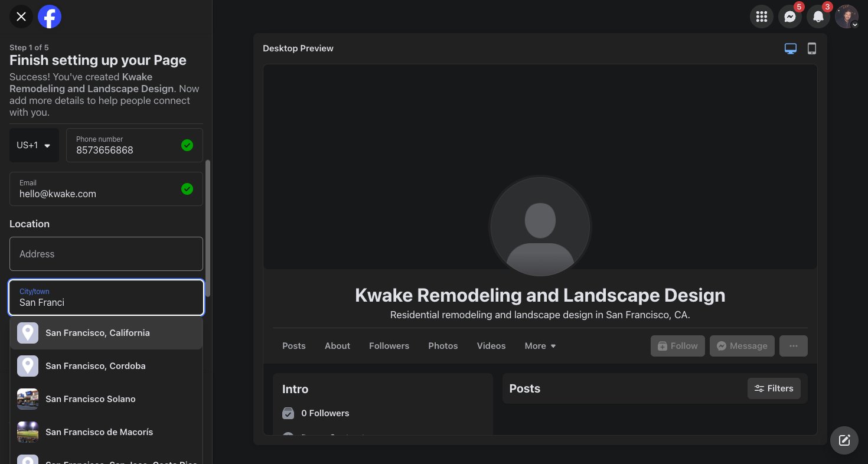Choose San Francisco Solano suggestion
The image size is (868, 464).
click(x=106, y=399)
